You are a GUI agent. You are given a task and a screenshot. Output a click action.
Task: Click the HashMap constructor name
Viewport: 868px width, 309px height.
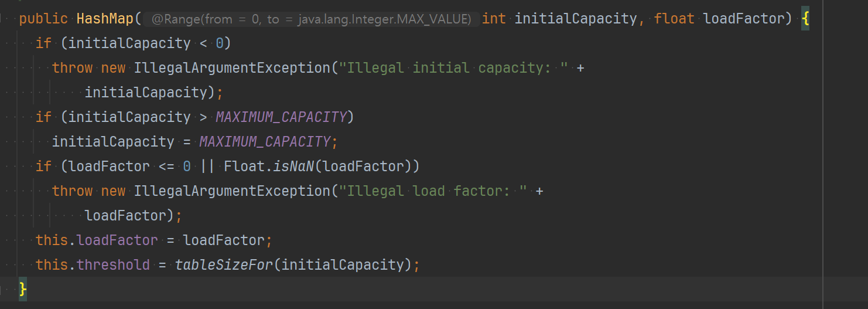point(105,19)
